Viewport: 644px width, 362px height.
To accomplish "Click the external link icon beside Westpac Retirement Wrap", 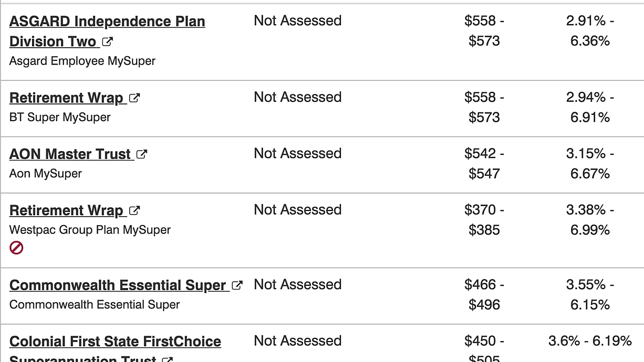I will click(x=134, y=210).
